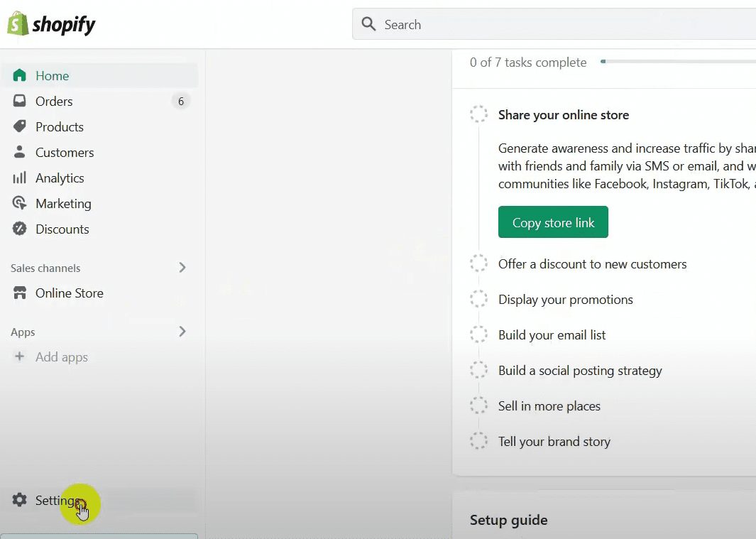The height and width of the screenshot is (539, 756).
Task: Open Settings with the gear icon
Action: pos(20,500)
